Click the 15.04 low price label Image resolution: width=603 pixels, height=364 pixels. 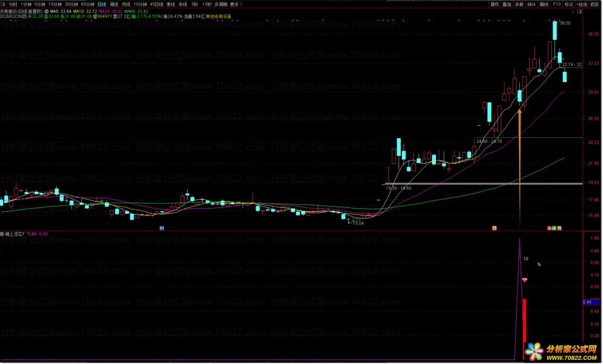tap(358, 224)
